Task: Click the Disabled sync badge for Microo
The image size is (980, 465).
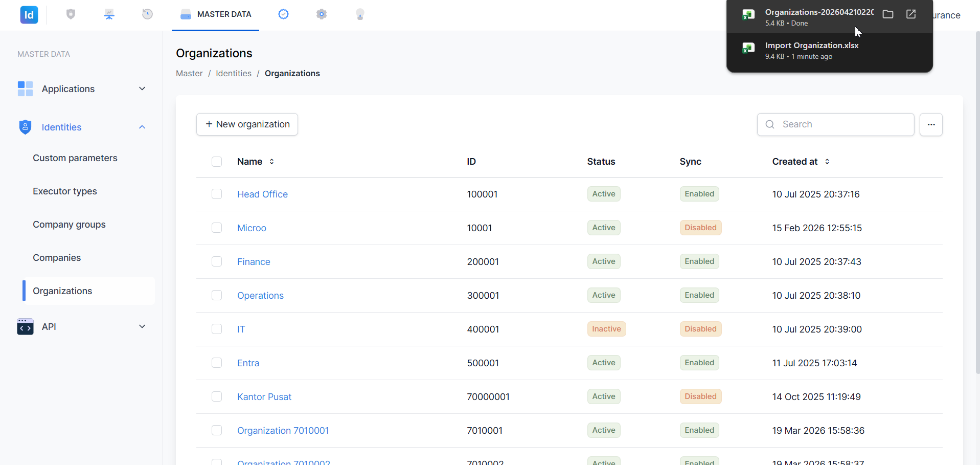Action: click(x=700, y=228)
